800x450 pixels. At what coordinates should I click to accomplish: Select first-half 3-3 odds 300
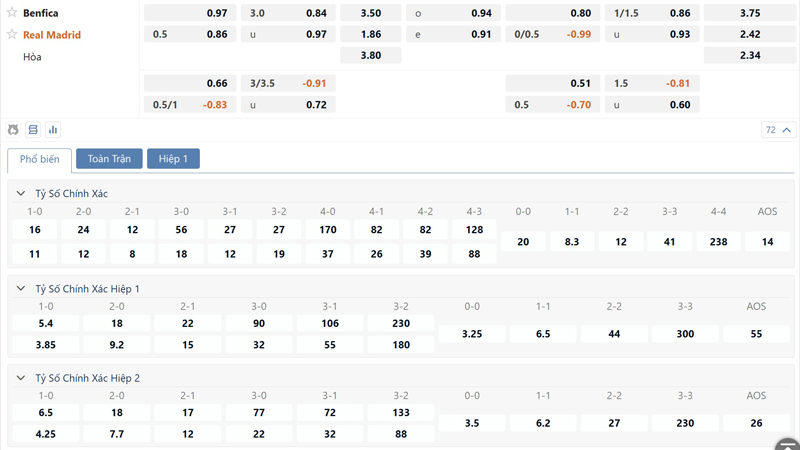pyautogui.click(x=685, y=333)
